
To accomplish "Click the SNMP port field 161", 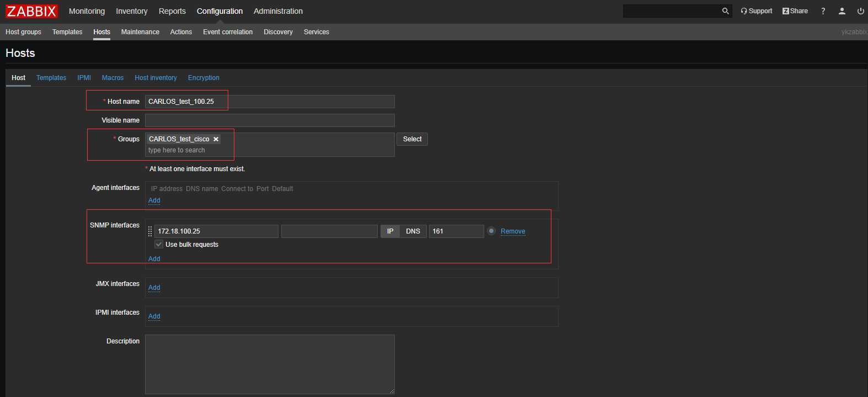I will [457, 231].
